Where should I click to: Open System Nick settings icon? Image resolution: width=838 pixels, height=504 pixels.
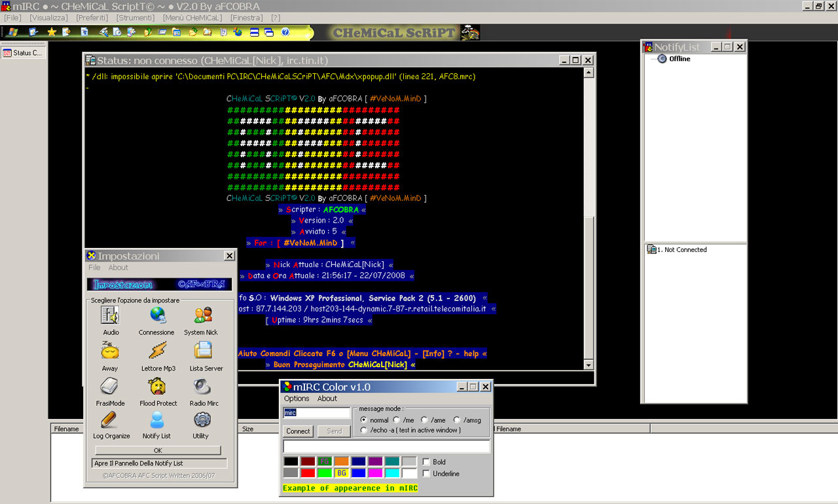click(202, 316)
